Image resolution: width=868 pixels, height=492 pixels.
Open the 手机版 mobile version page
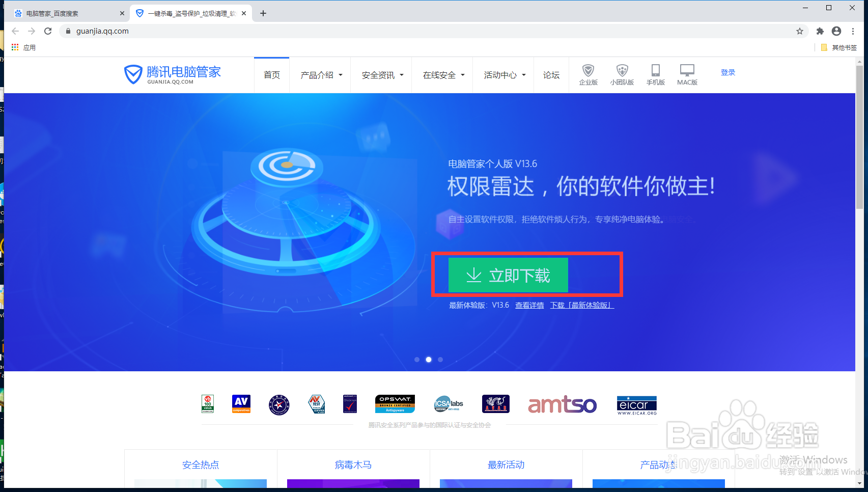pyautogui.click(x=656, y=74)
